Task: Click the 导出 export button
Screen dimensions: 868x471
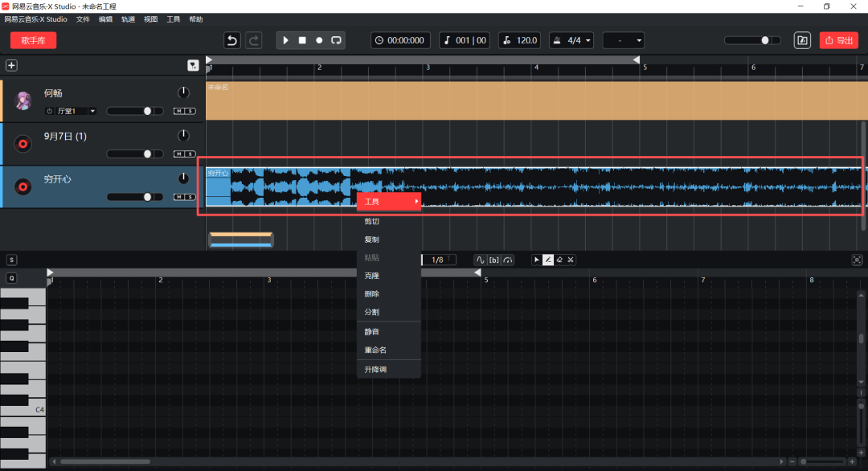Action: [x=839, y=40]
